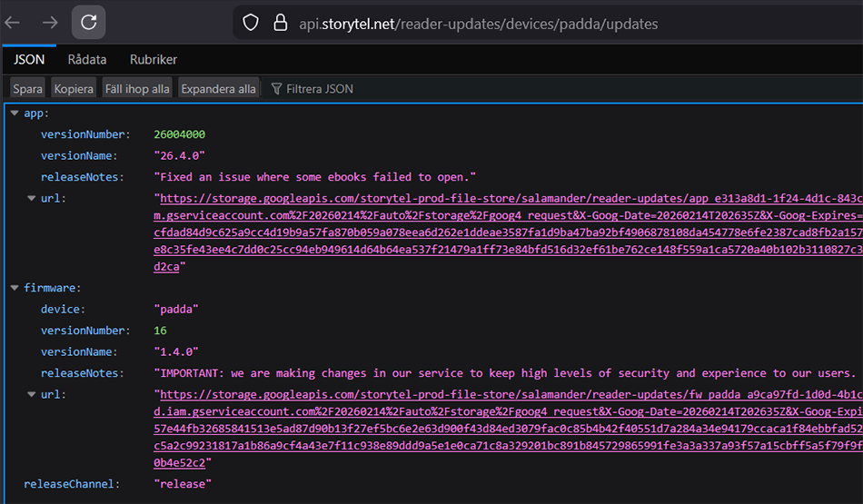The width and height of the screenshot is (863, 504).
Task: Click the Fäll ihop alla button
Action: coord(137,89)
